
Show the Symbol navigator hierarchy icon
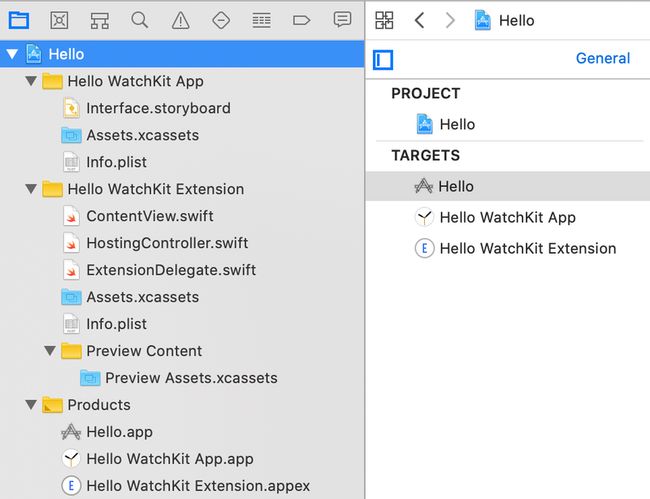(99, 20)
